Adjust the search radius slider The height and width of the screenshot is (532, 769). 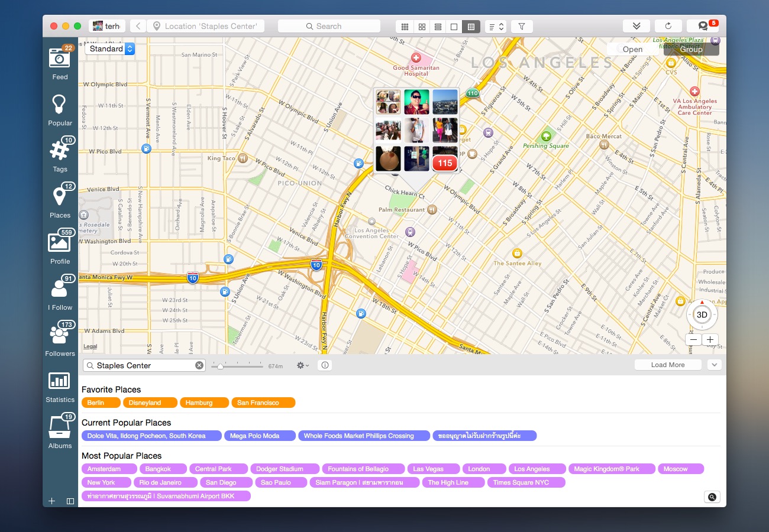click(x=220, y=366)
